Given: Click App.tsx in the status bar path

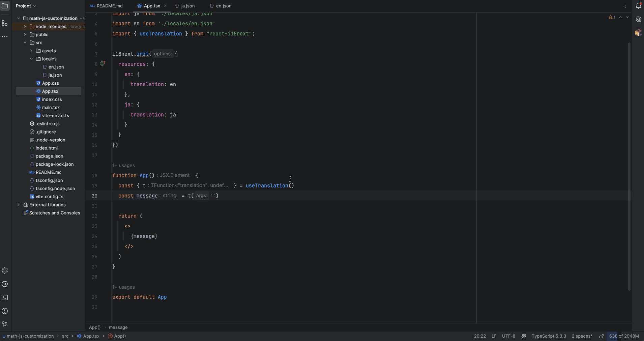Looking at the screenshot, I should point(88,336).
